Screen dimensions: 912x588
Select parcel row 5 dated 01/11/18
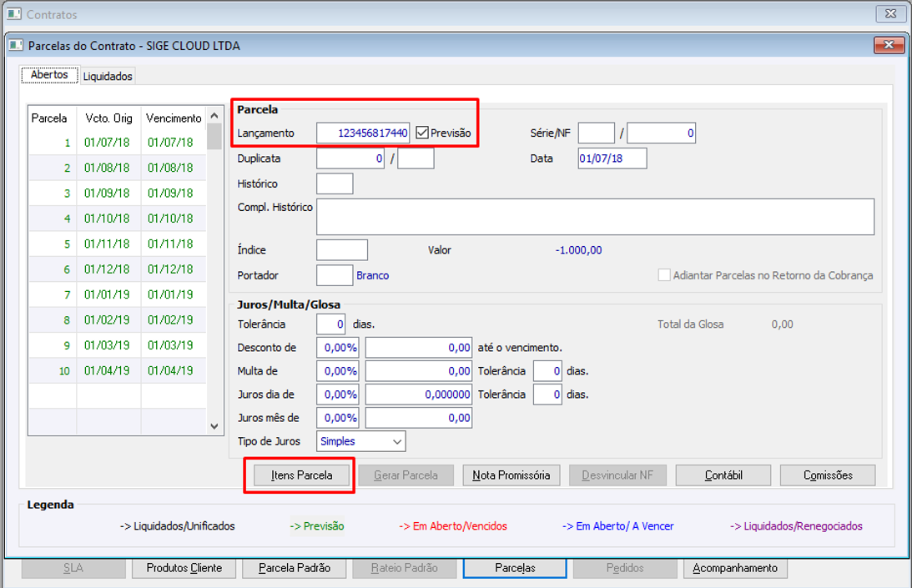tap(118, 244)
